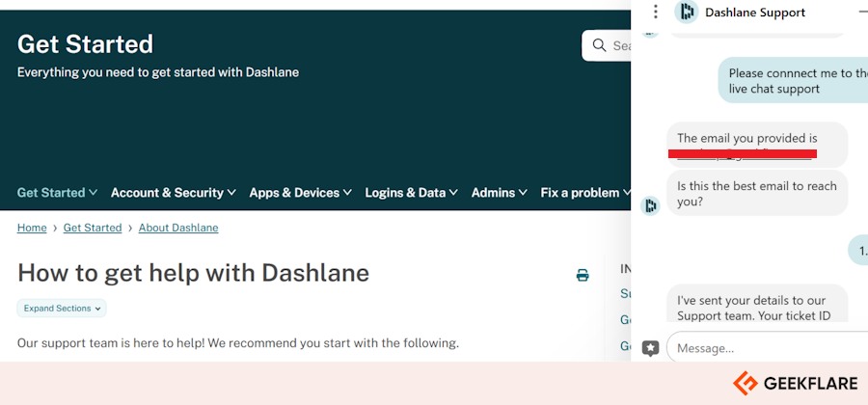Open the About Dashlane breadcrumb link
868x405 pixels.
click(178, 228)
